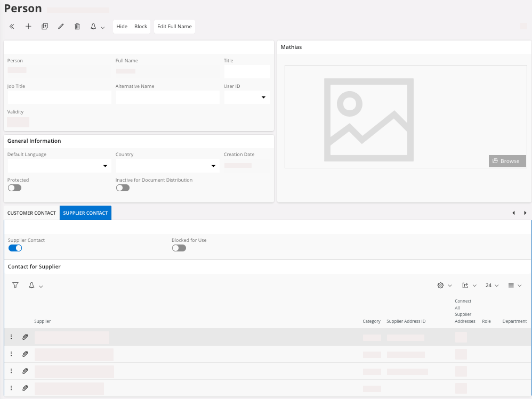This screenshot has height=399, width=532.
Task: Click the paperclip attachment icon in first supplier row
Action: pos(25,337)
